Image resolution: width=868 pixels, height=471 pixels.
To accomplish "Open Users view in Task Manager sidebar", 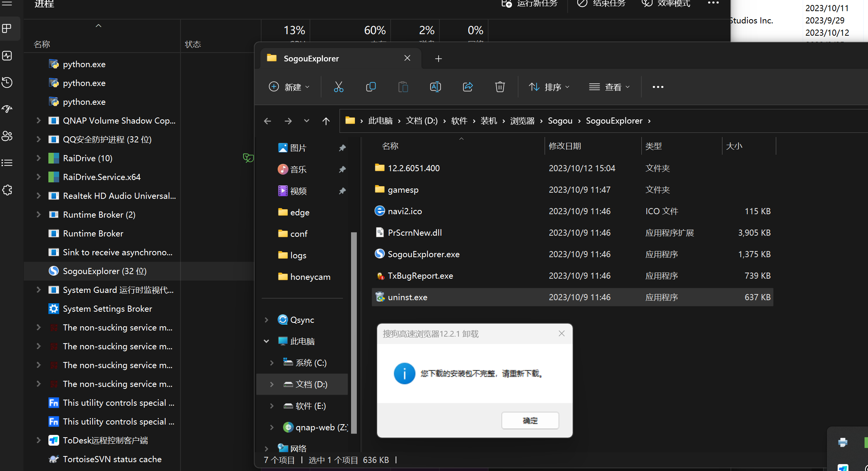I will coord(7,136).
